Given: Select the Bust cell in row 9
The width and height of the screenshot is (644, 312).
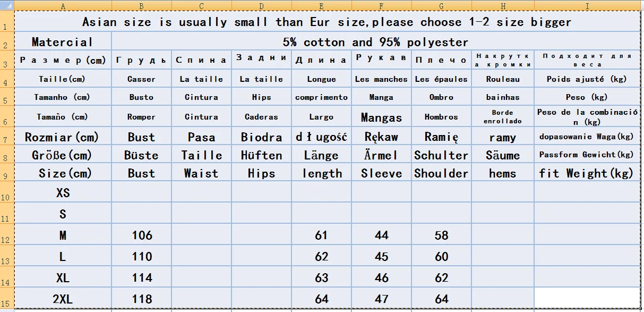Looking at the screenshot, I should [x=141, y=173].
